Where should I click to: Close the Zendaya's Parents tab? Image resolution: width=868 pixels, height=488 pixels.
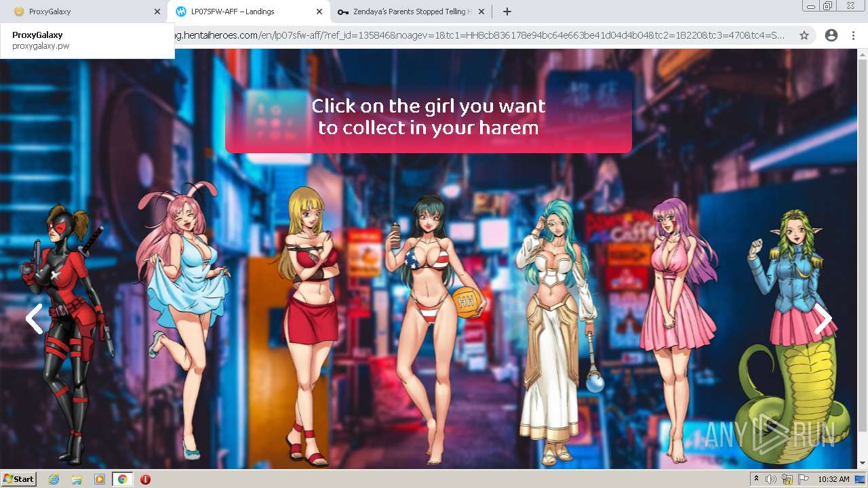(481, 12)
